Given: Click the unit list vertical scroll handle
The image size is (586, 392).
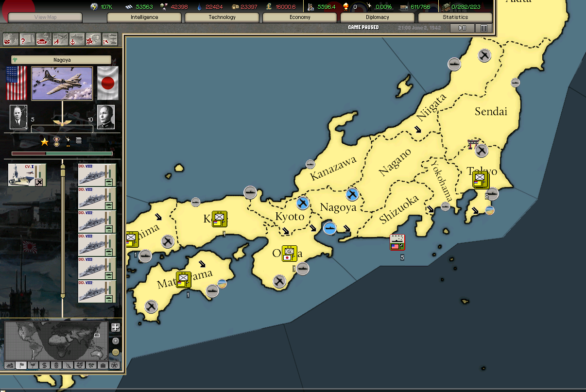Looking at the screenshot, I should click(62, 171).
